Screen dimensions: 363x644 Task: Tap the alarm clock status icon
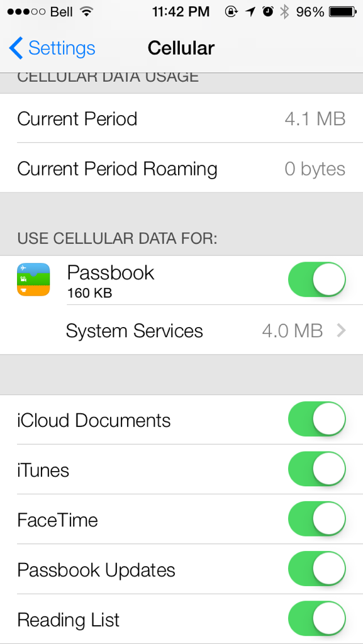[x=268, y=12]
